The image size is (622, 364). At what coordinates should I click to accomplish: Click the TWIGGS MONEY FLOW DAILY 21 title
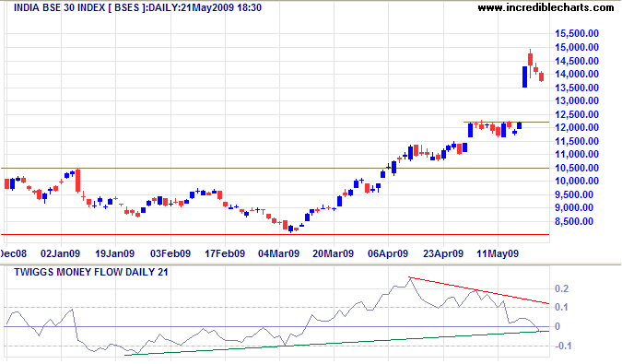(x=91, y=272)
